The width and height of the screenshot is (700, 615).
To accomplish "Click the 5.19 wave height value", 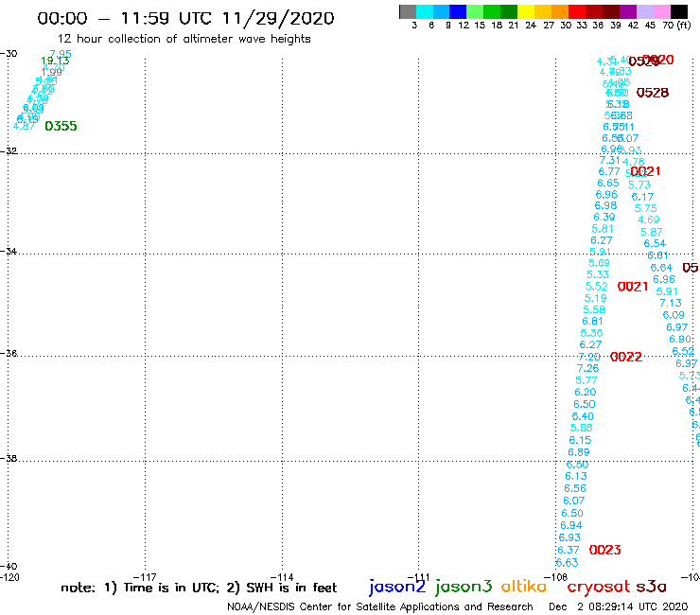I will point(596,298).
